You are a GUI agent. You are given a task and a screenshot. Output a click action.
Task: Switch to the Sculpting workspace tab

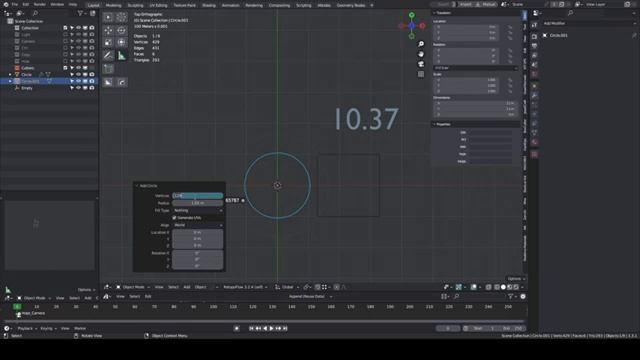coord(136,5)
